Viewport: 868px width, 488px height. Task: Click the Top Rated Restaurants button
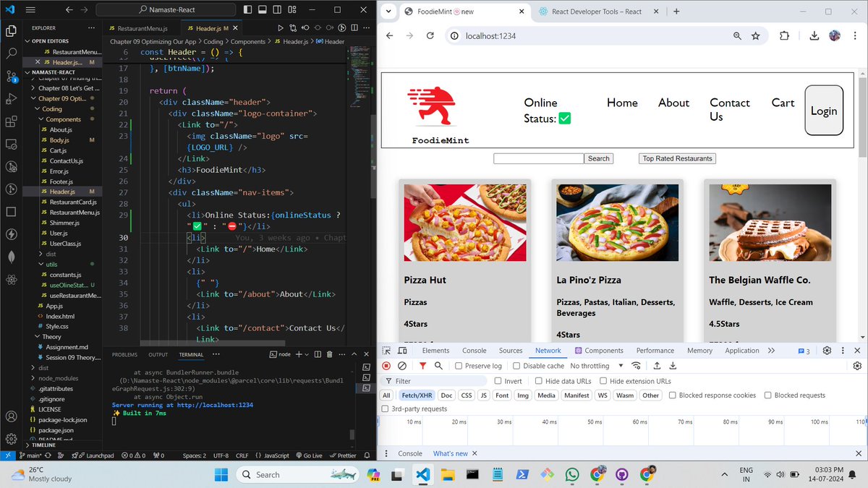(676, 158)
